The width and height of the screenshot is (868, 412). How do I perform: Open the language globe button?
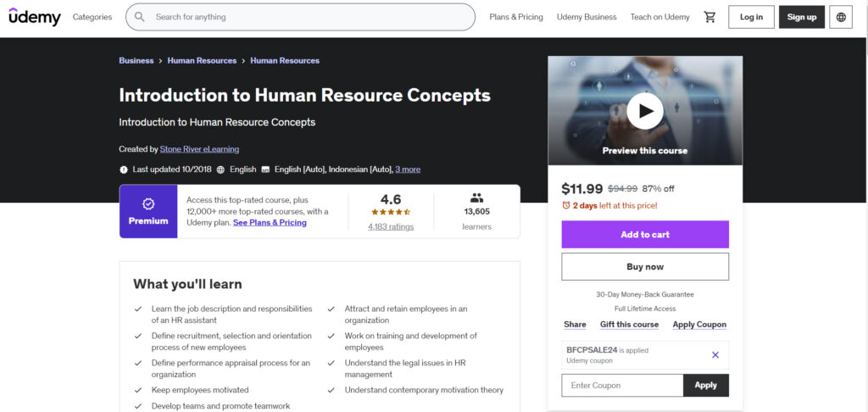(x=841, y=17)
